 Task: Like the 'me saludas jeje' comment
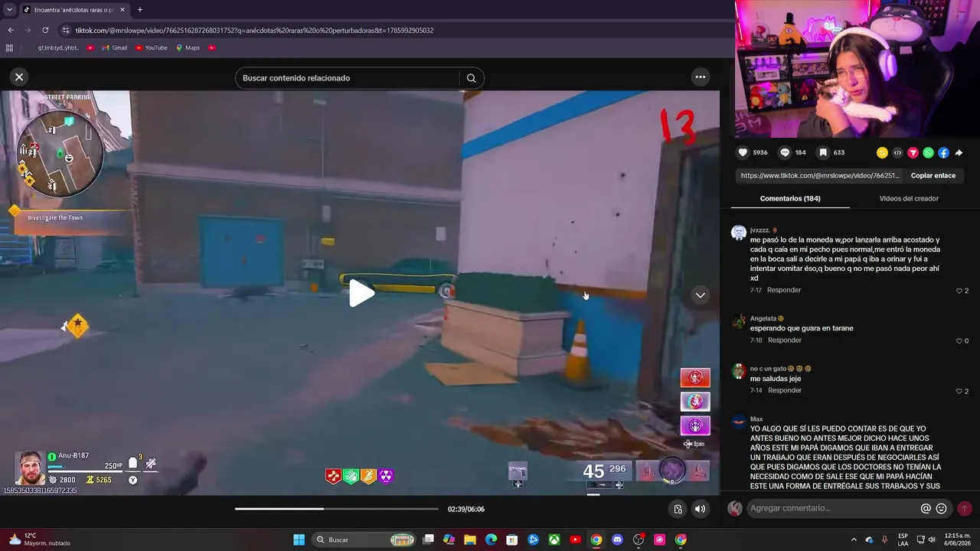tap(959, 391)
